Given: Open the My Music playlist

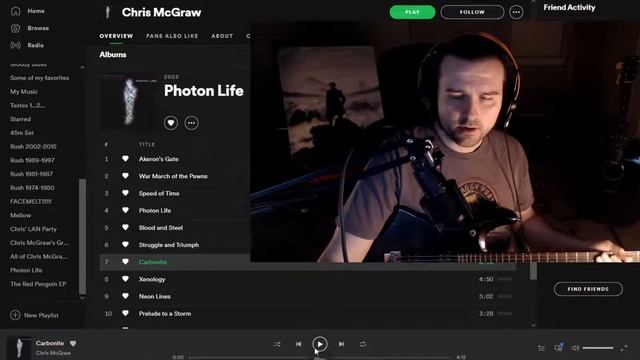Looking at the screenshot, I should click(x=24, y=91).
